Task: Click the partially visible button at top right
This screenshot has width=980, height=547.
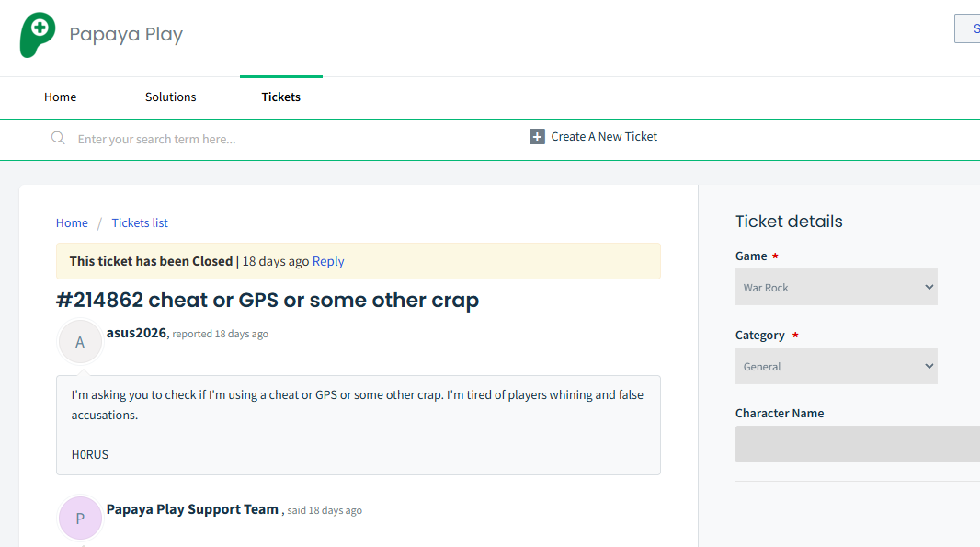Action: 967,28
